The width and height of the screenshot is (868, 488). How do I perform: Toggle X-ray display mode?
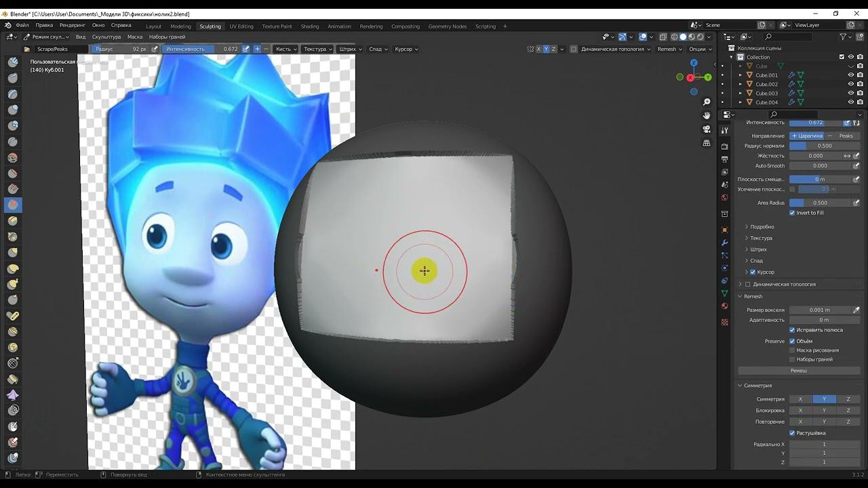point(663,37)
